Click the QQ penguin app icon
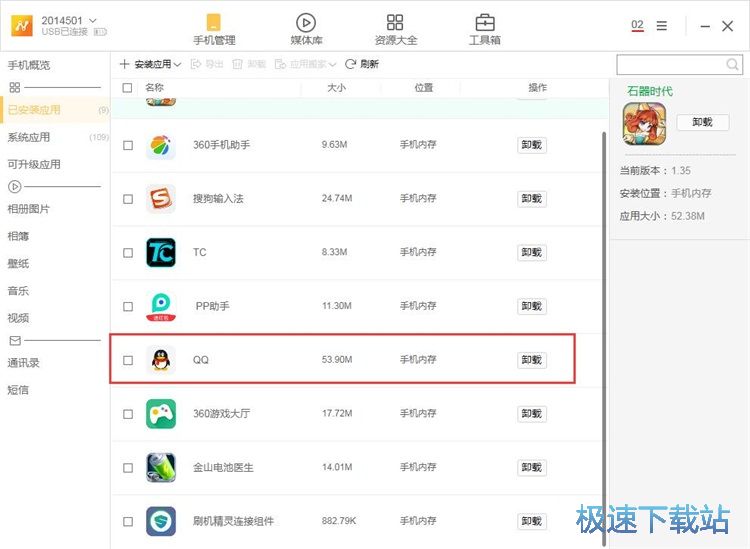750x549 pixels. 160,360
